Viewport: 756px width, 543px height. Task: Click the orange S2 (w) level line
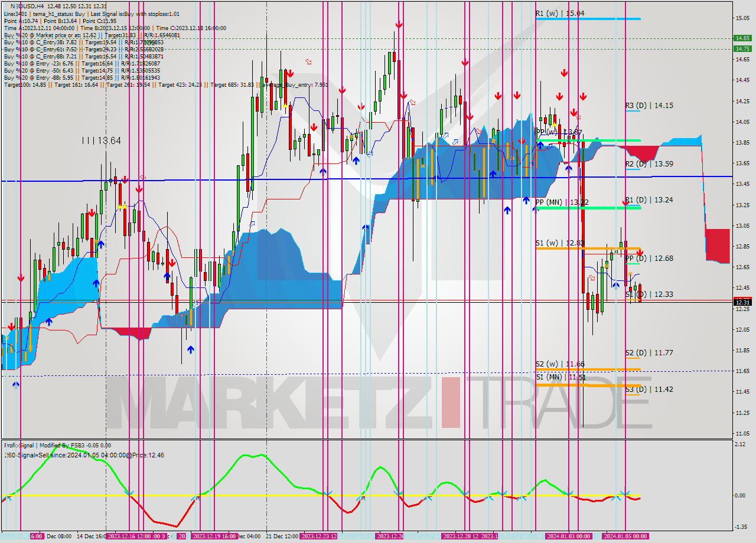click(x=588, y=369)
